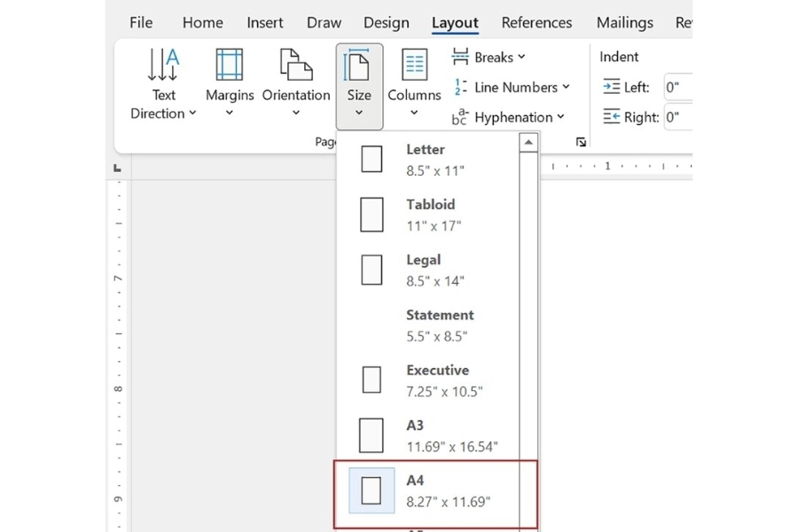Switch to the Design tab

(x=386, y=23)
